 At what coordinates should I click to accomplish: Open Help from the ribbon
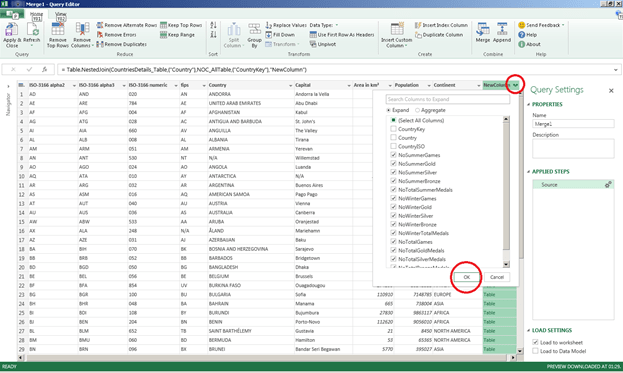pyautogui.click(x=527, y=35)
